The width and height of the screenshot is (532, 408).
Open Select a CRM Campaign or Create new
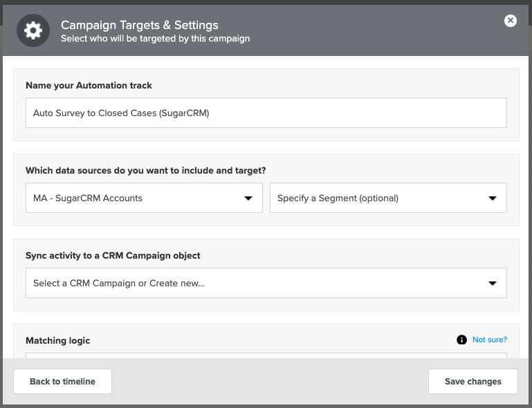coord(266,283)
